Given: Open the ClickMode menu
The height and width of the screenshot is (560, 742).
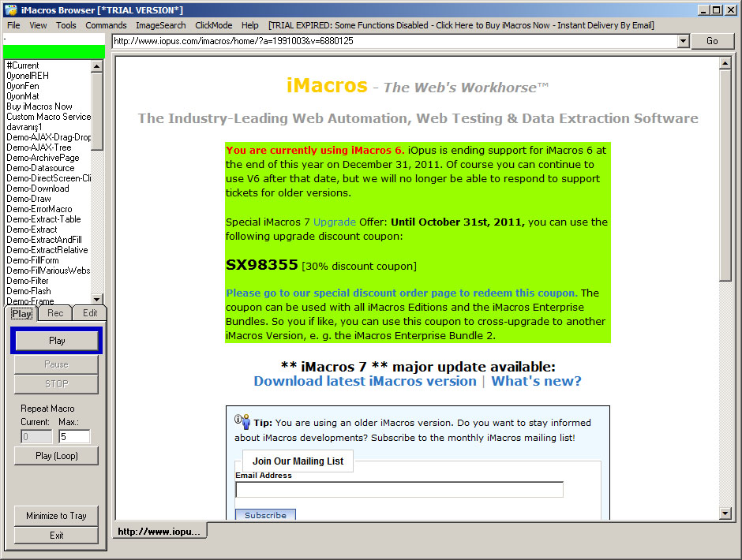Looking at the screenshot, I should [214, 25].
